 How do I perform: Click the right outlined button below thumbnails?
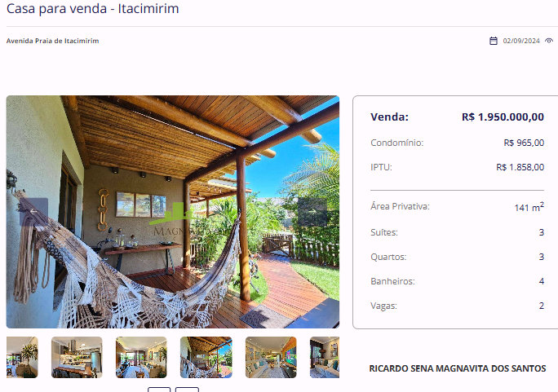187,390
